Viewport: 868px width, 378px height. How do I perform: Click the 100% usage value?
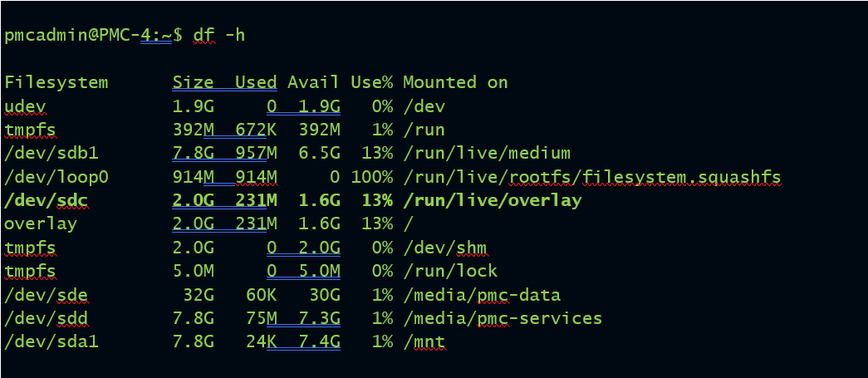click(x=372, y=177)
